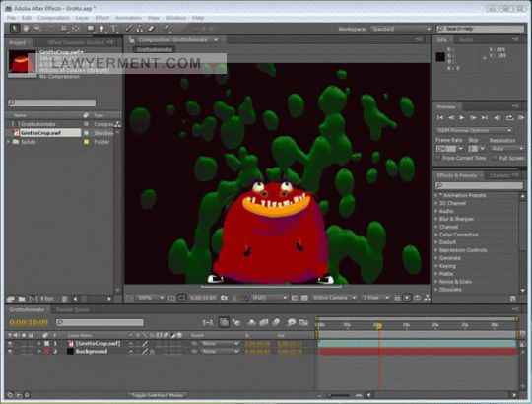Jump to first frame in Preview panel

coord(440,118)
